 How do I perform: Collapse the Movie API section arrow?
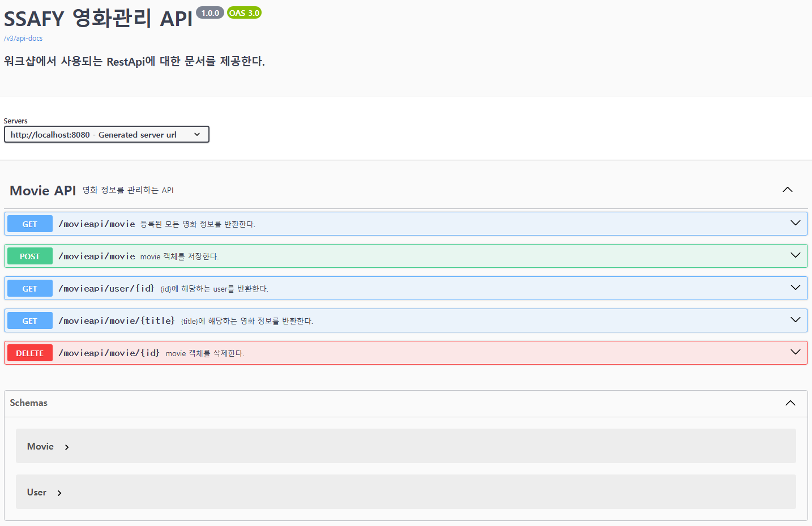(788, 190)
